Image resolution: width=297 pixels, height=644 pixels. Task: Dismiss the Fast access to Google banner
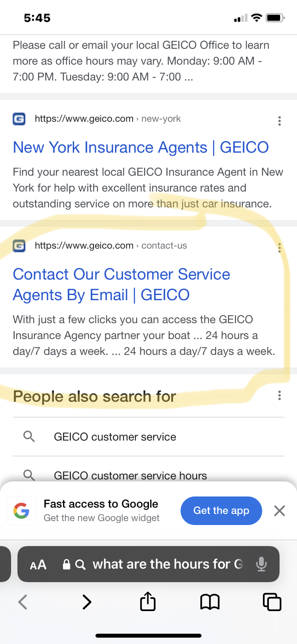tap(280, 511)
